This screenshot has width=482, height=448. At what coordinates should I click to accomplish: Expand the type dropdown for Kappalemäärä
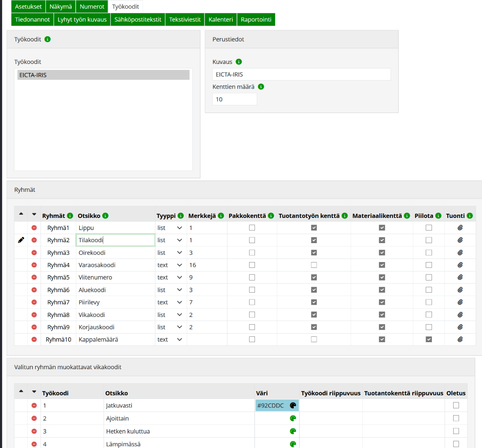tap(171, 339)
